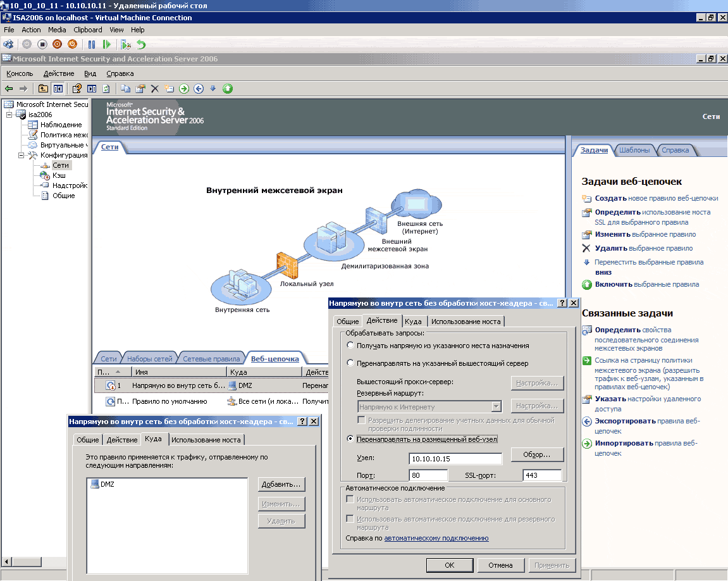Go back with ISA toolbar green arrow
Image resolution: width=728 pixels, height=581 pixels.
[9, 89]
